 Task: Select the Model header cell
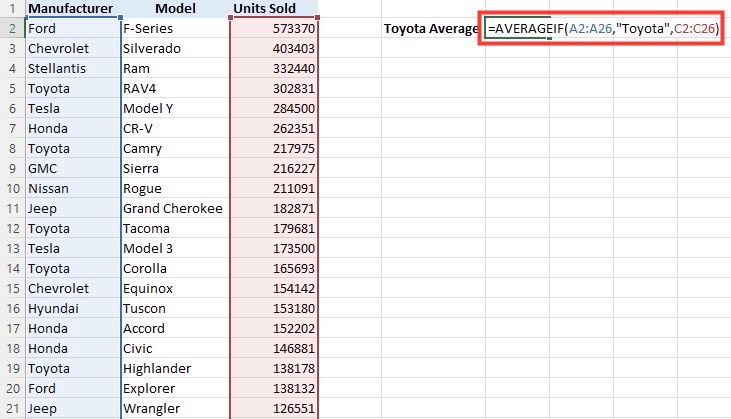coord(175,8)
